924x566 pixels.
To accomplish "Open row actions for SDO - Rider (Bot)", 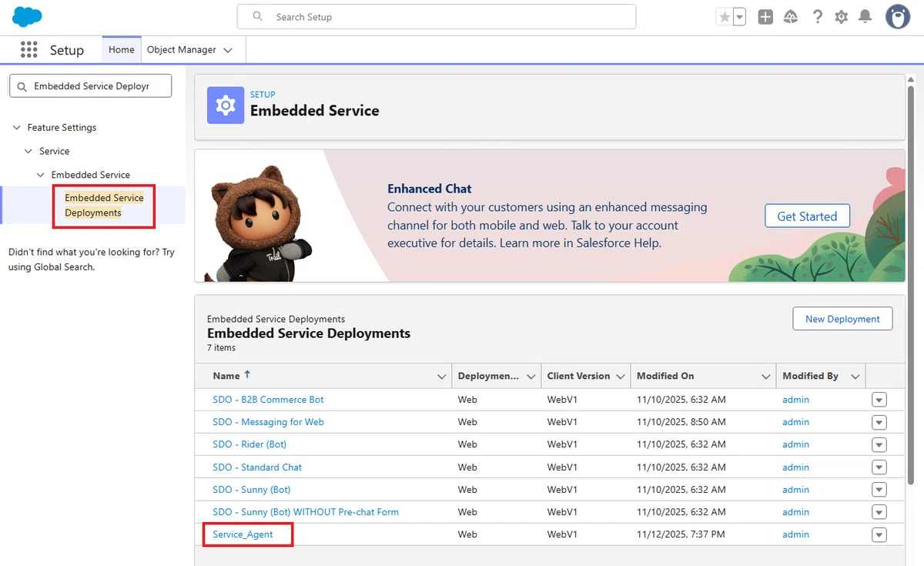I will tap(879, 444).
